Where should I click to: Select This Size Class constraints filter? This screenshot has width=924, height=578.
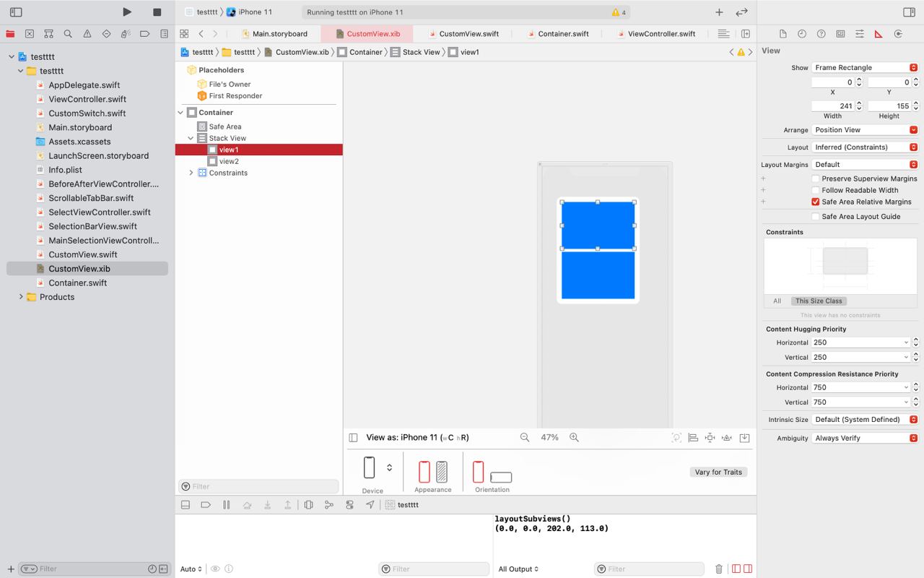click(818, 301)
